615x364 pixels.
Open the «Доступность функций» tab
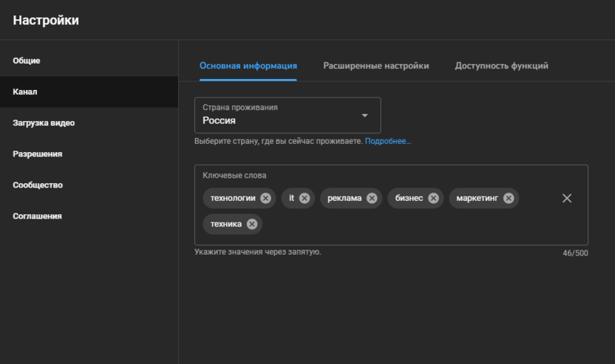point(501,66)
